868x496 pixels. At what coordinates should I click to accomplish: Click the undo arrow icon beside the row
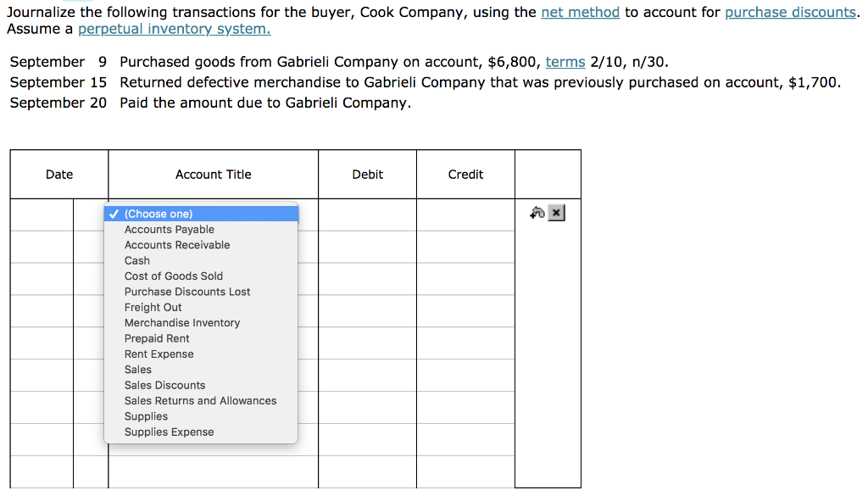(x=537, y=213)
